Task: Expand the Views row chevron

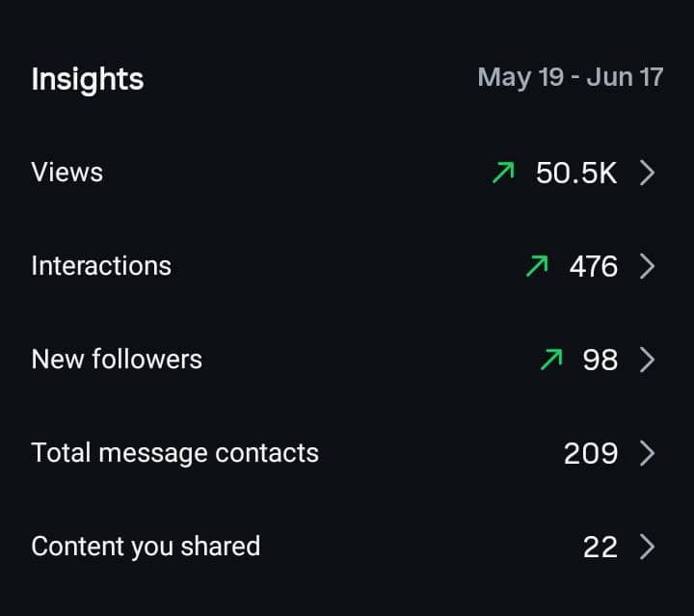Action: pyautogui.click(x=648, y=173)
